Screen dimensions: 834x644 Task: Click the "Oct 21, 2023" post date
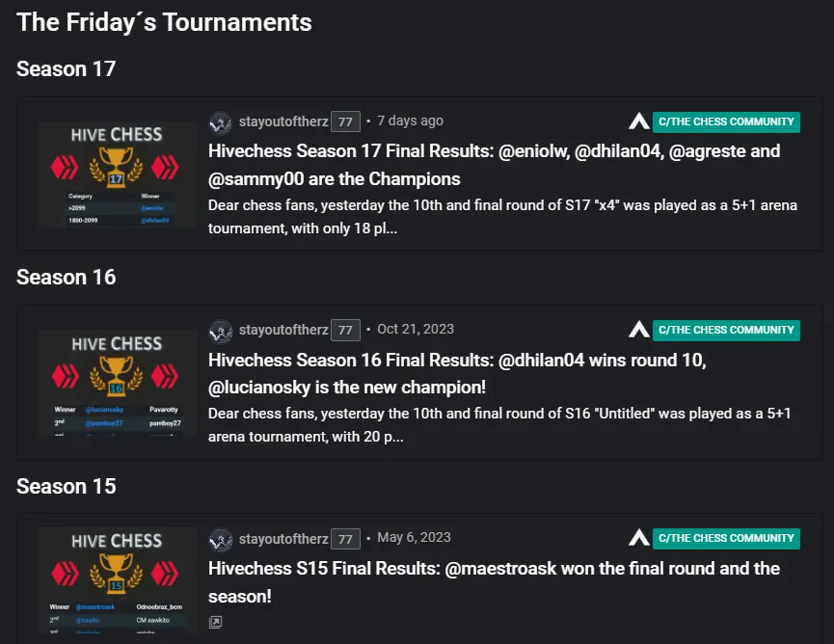point(416,330)
